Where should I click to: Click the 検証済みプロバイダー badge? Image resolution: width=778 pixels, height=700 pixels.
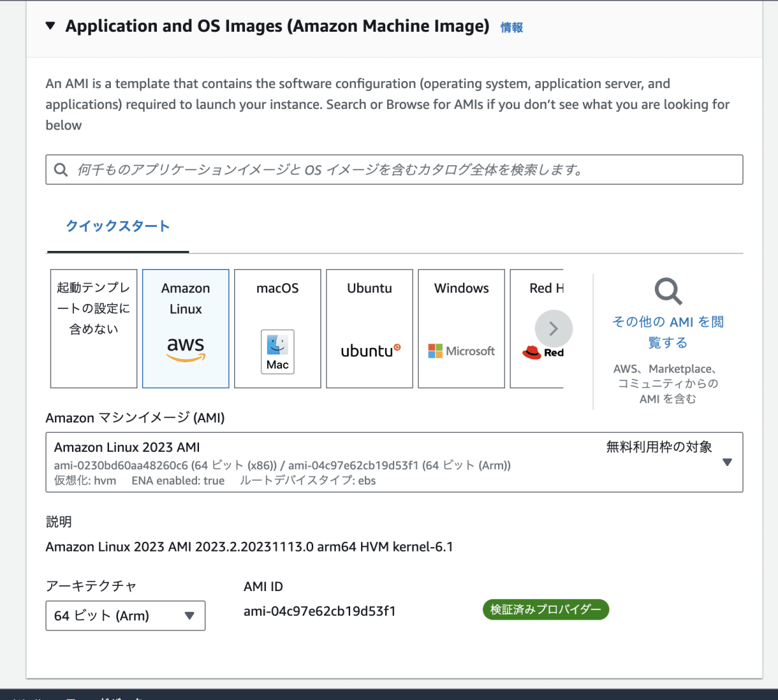pos(546,610)
